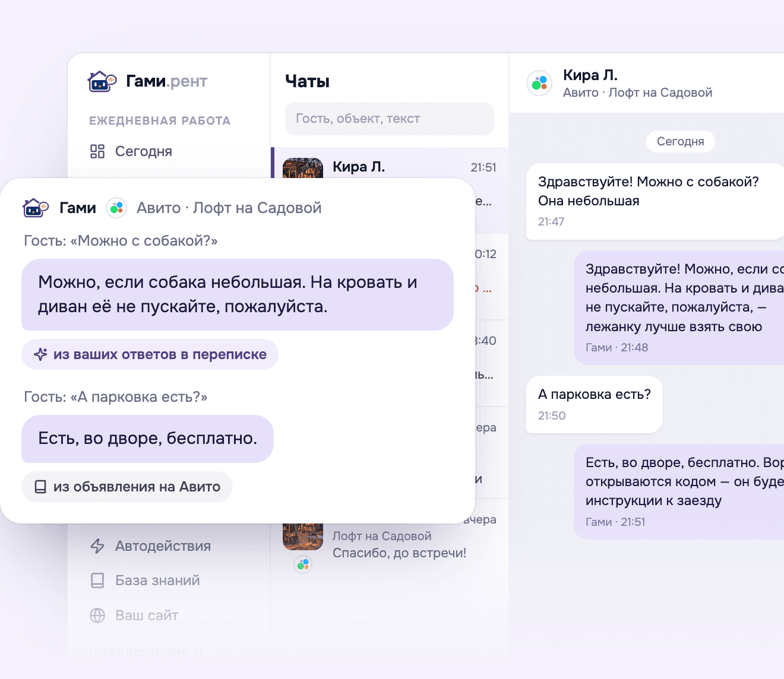Focus the Гость, объект, текст search field
Viewport: 784px width, 679px height.
click(x=390, y=119)
